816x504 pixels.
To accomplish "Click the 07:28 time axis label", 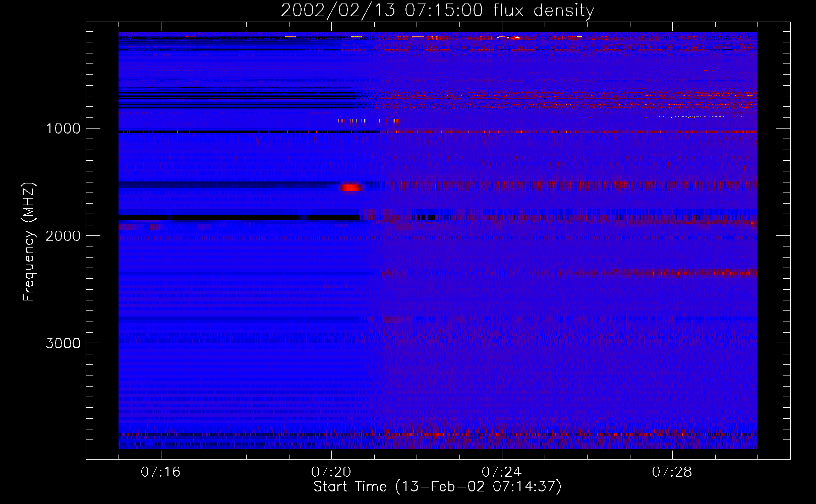I will coord(672,472).
